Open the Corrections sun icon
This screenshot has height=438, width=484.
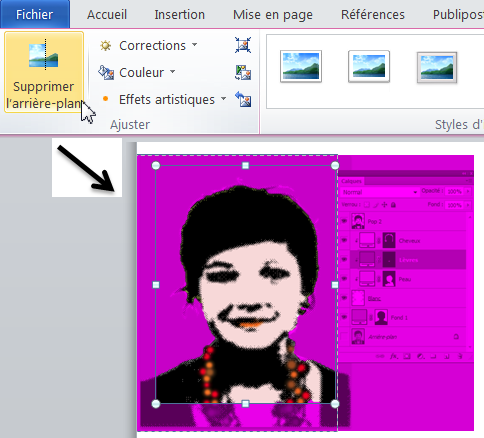click(x=106, y=45)
